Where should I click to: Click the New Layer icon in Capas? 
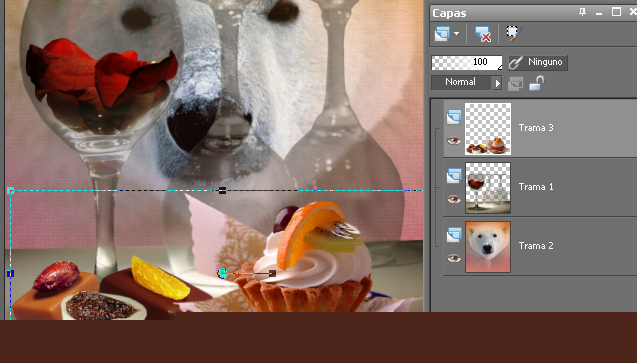tap(442, 33)
